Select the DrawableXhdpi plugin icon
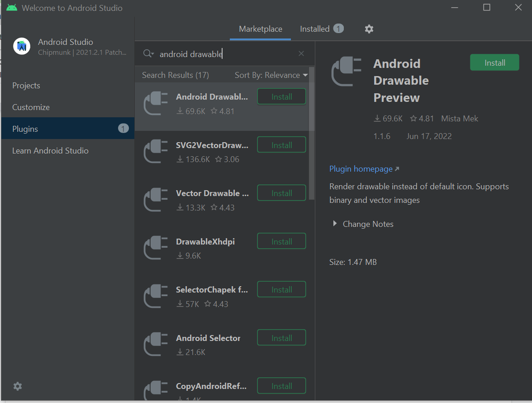The width and height of the screenshot is (532, 403). point(156,248)
